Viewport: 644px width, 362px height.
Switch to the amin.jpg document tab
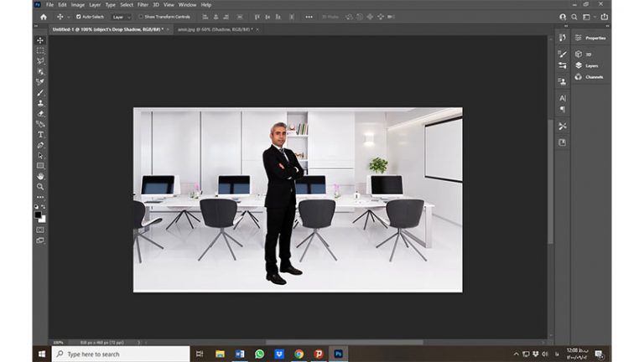[x=215, y=29]
